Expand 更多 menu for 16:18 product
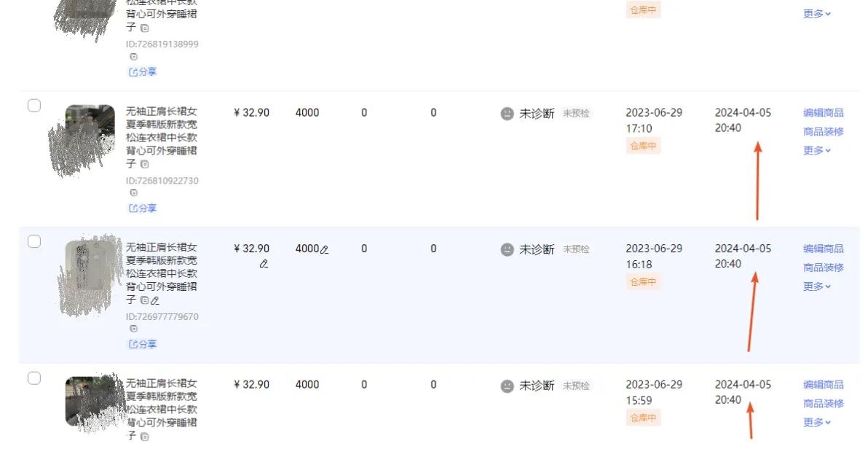The image size is (868, 449). pos(816,286)
